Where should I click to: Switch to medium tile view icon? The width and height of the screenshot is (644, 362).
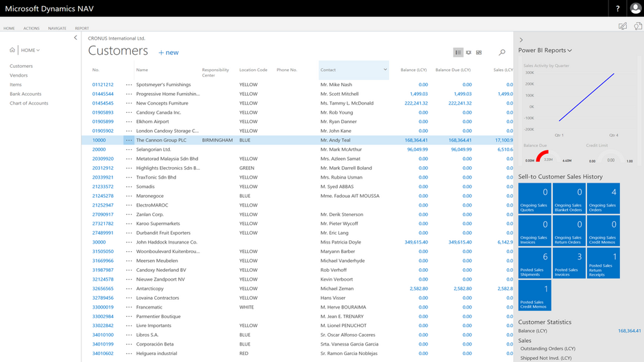click(468, 53)
